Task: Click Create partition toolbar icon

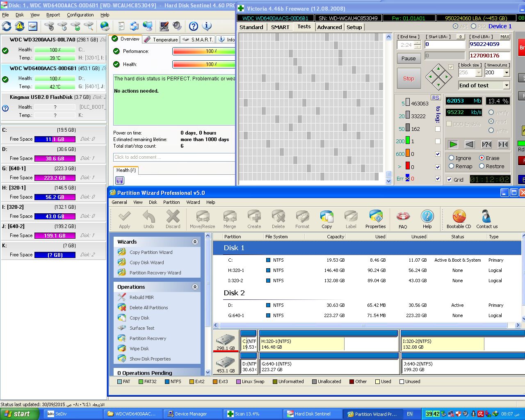Action: click(254, 219)
